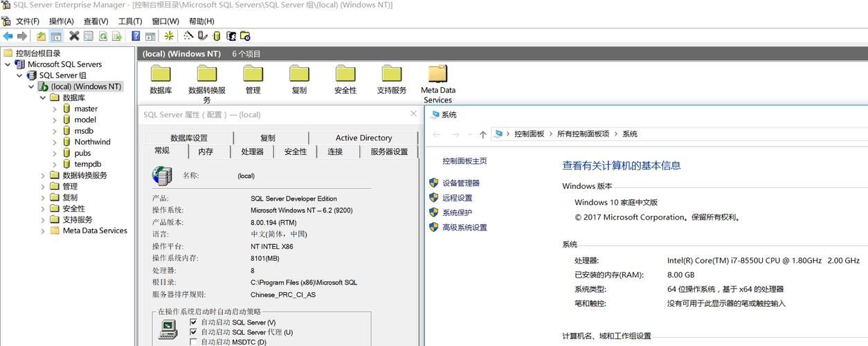Select 控制台根目录 at the tree top

click(x=38, y=53)
